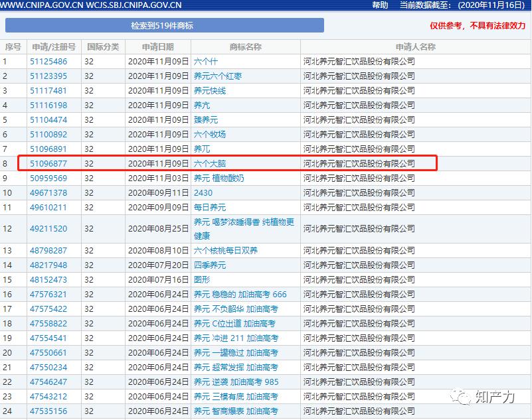This screenshot has height=420, width=532.
Task: Select date cell 2020年09月11日
Action: (158, 192)
